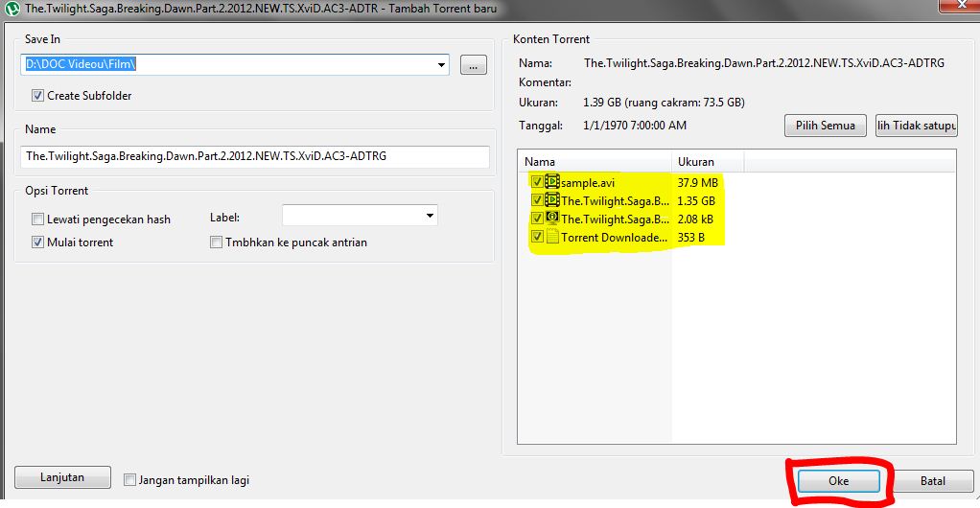Image resolution: width=980 pixels, height=508 pixels.
Task: Click the 2.08 kB size value
Action: (x=695, y=219)
